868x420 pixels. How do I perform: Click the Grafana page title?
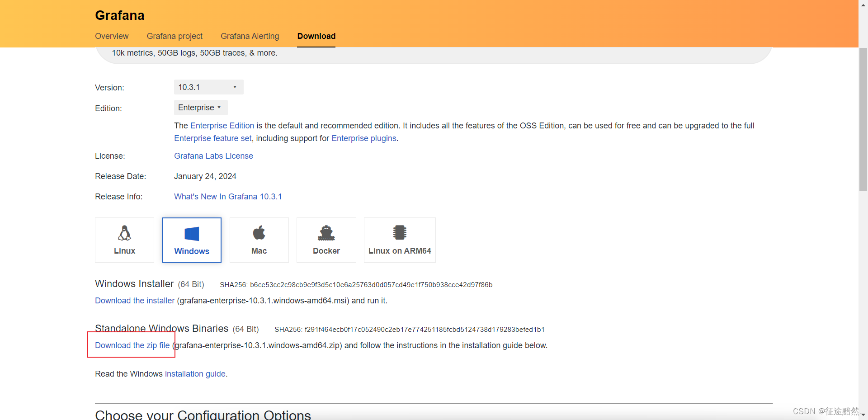[x=120, y=15]
